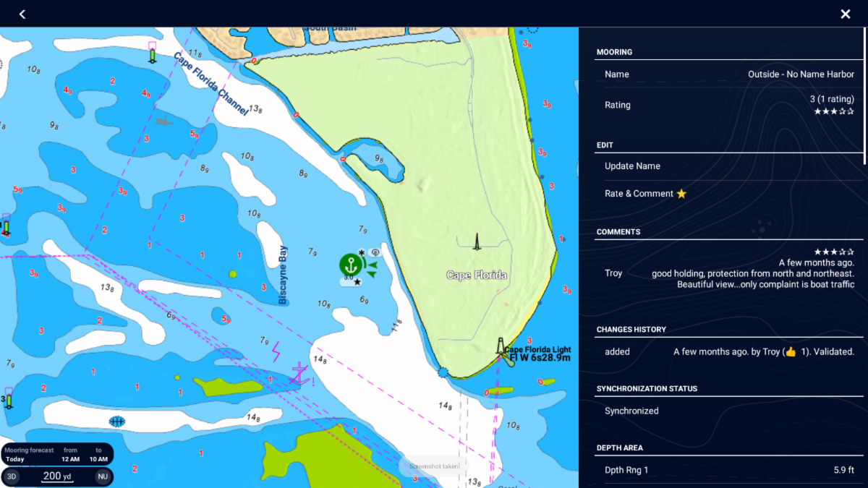Close the mooring details panel

845,14
